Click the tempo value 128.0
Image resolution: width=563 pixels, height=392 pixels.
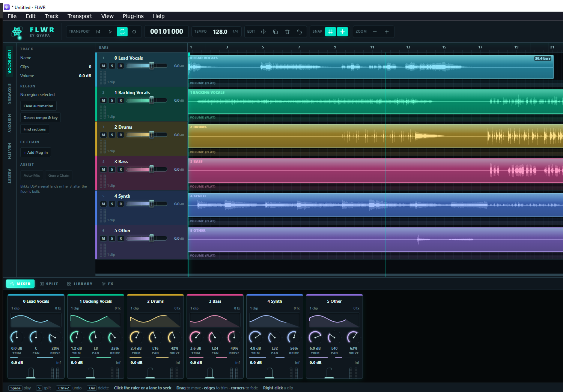[220, 32]
